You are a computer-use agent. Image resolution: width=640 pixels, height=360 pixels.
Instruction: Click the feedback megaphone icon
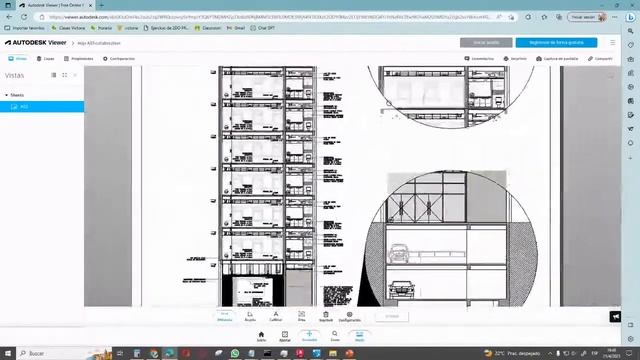point(615,317)
